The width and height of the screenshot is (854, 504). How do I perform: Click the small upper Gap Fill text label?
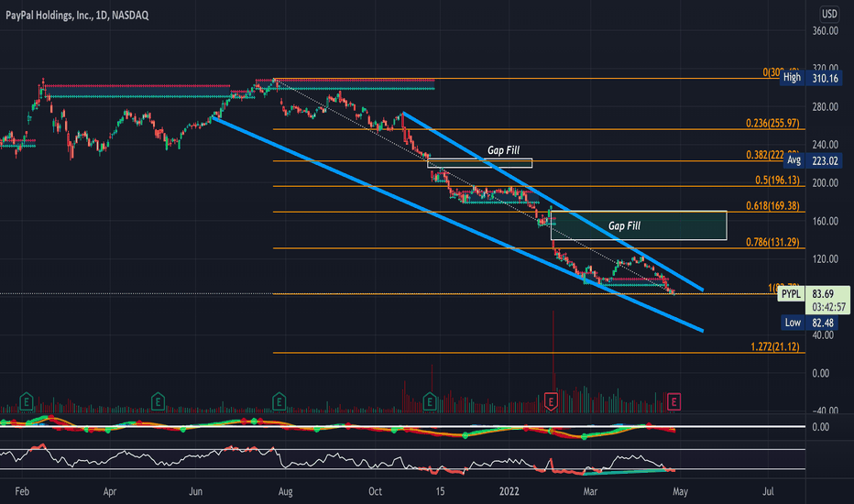[503, 150]
